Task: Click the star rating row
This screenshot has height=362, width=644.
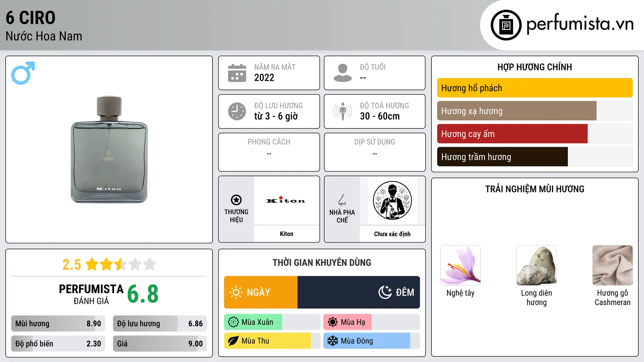Action: 121,264
